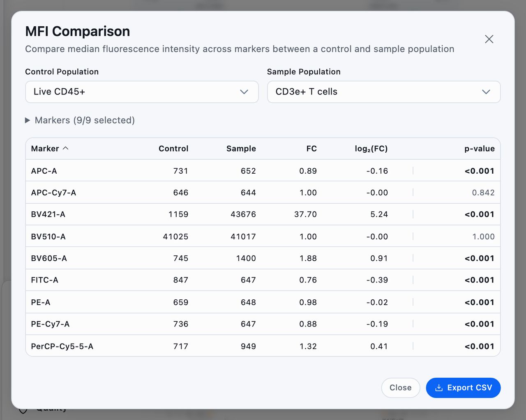Open the Control Population dropdown
This screenshot has height=420, width=526.
pyautogui.click(x=142, y=92)
